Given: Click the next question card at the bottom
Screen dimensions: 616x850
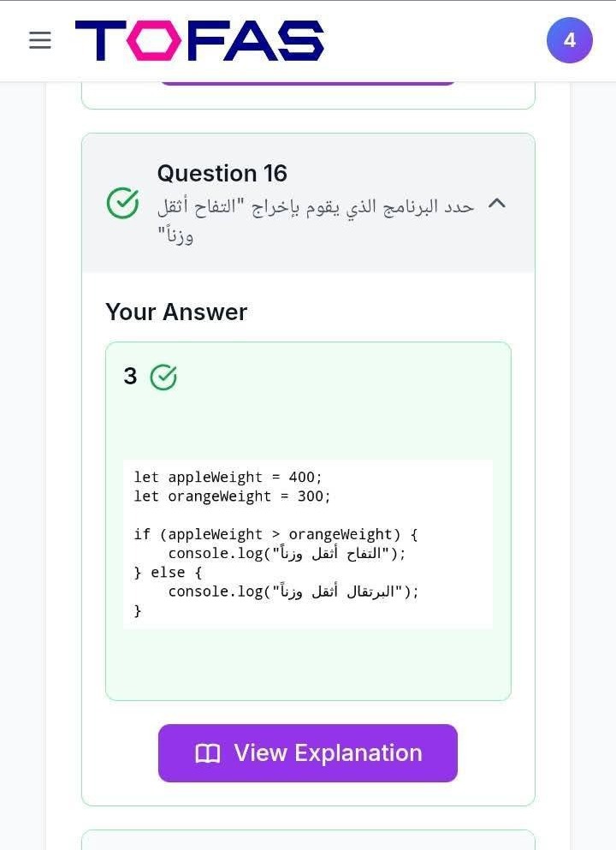Looking at the screenshot, I should click(308, 840).
